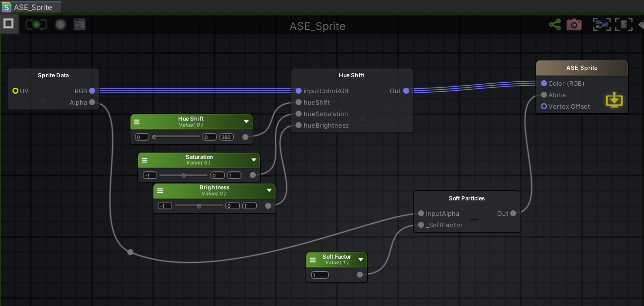Click the hueShift input port

[x=299, y=102]
